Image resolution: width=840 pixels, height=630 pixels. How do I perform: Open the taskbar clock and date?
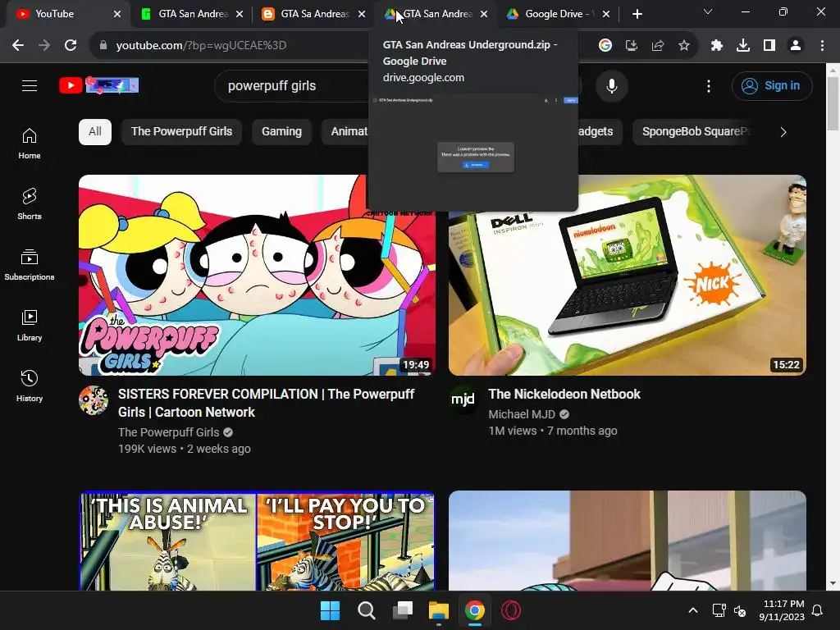782,610
